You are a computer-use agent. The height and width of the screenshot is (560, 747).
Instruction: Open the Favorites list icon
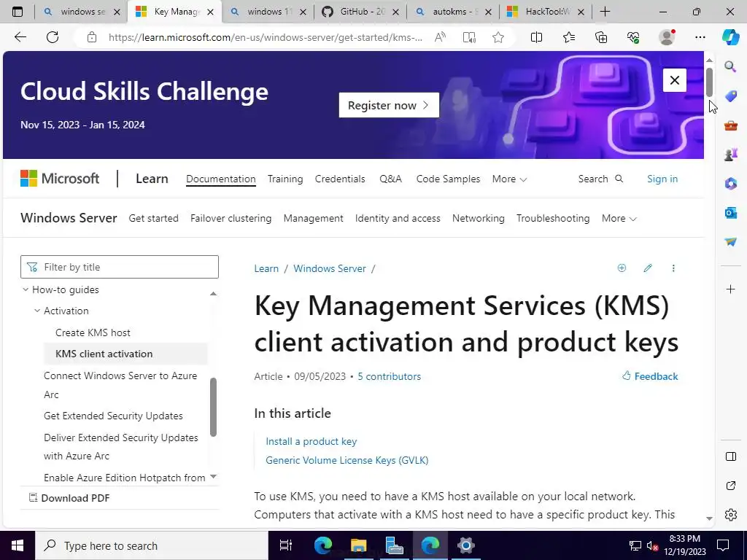(569, 37)
